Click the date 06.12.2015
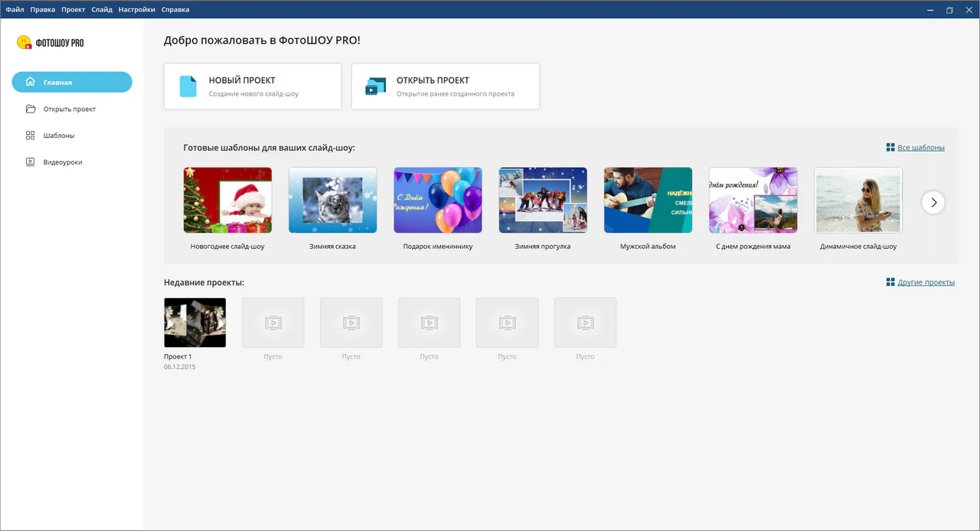980x531 pixels. pyautogui.click(x=180, y=368)
